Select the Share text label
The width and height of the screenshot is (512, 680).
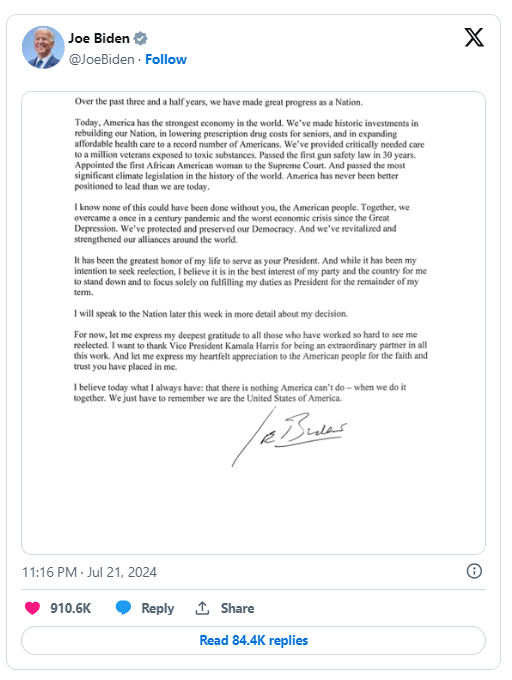click(x=237, y=608)
